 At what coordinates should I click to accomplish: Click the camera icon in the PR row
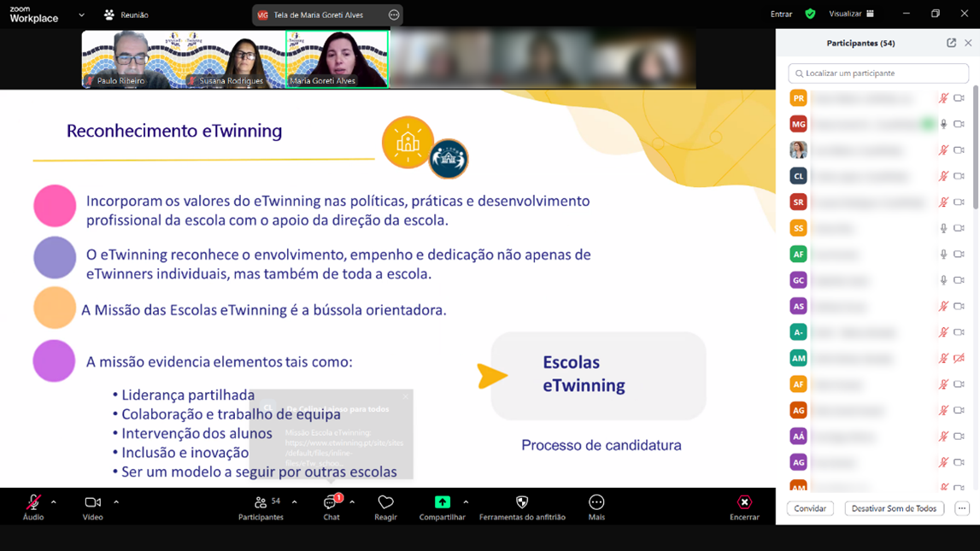coord(959,98)
